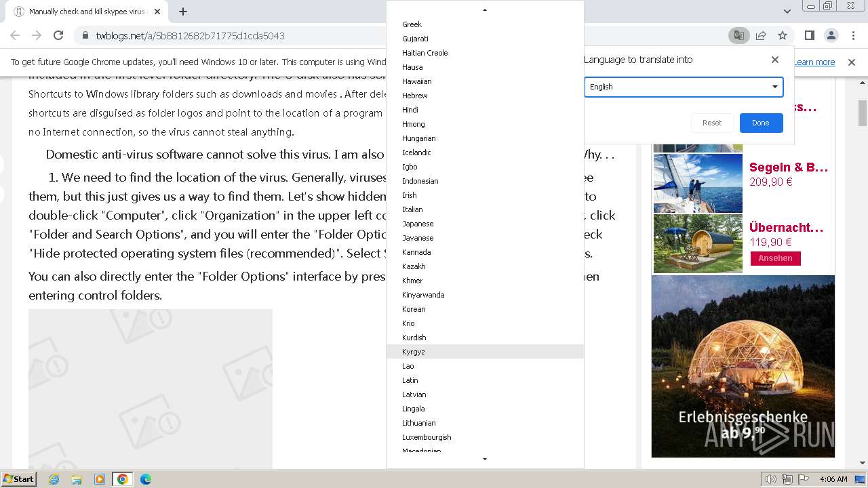868x488 pixels.
Task: Select Hindi language option
Action: [485, 110]
